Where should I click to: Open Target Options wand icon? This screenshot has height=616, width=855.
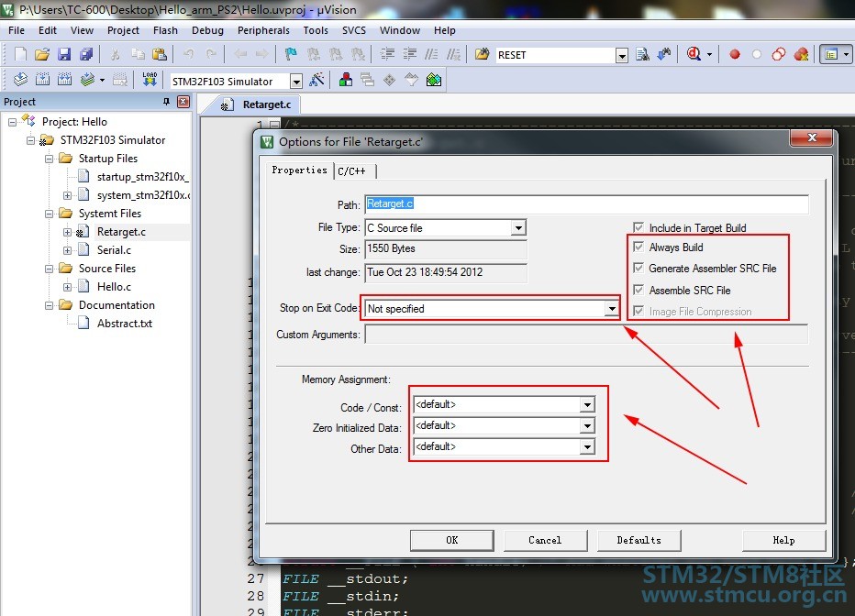316,80
